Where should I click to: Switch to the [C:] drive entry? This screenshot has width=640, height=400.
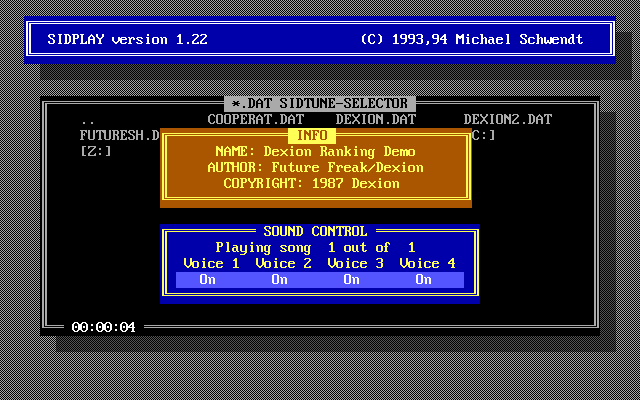(484, 135)
